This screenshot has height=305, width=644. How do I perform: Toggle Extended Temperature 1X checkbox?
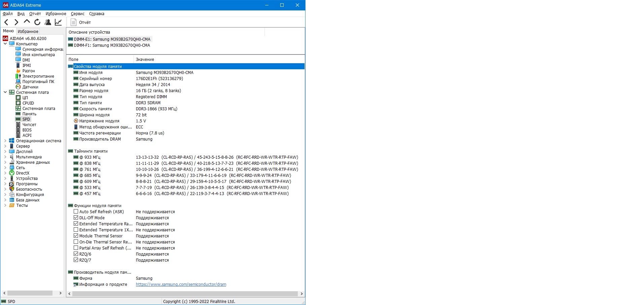[76, 230]
